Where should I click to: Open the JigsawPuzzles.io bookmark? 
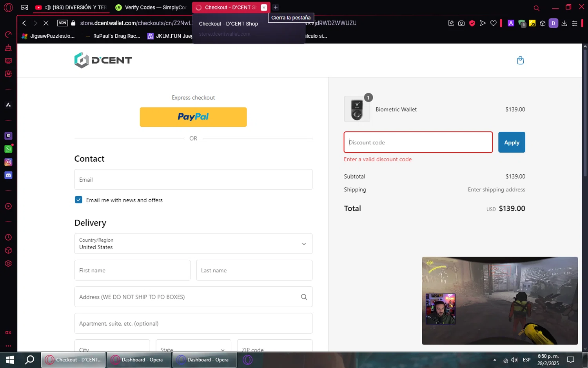point(48,36)
